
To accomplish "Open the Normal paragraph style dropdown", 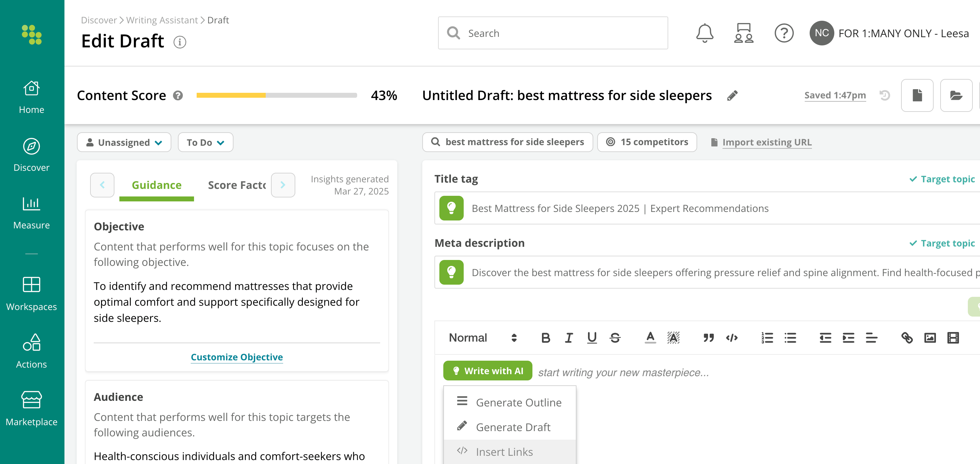I will click(482, 338).
